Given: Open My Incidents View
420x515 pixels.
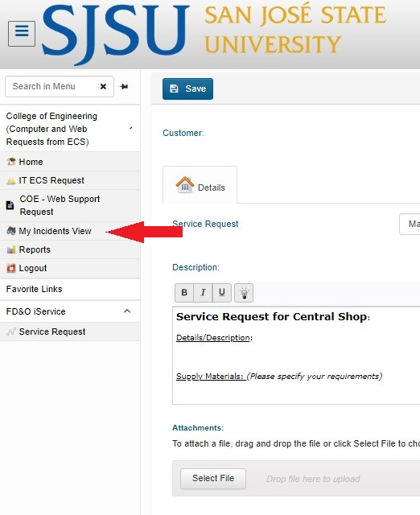Looking at the screenshot, I should point(70,231).
